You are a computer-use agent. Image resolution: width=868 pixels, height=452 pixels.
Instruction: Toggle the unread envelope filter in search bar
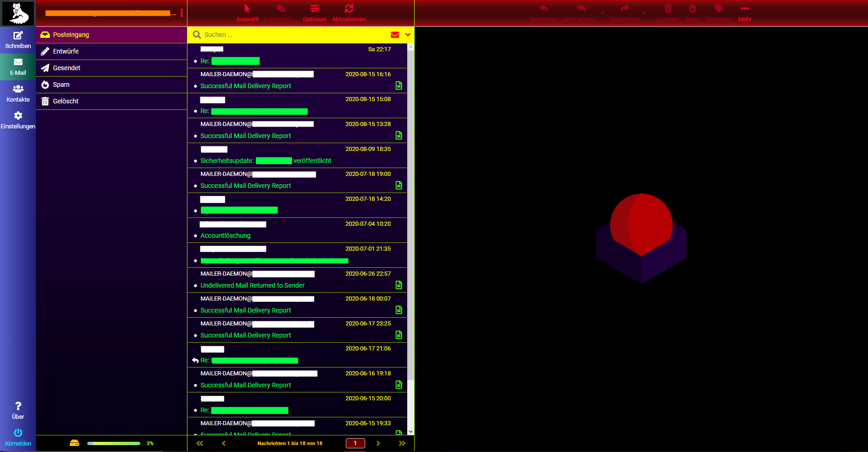click(x=395, y=35)
